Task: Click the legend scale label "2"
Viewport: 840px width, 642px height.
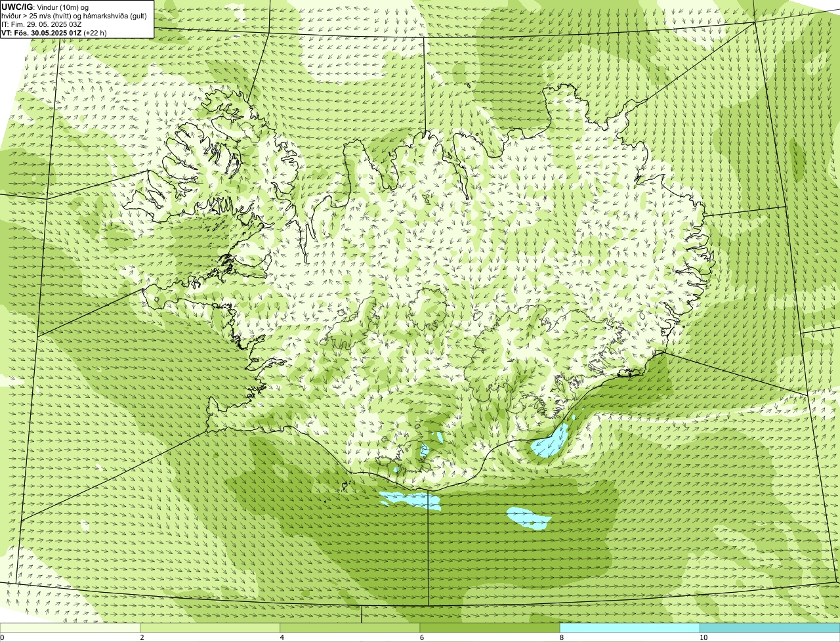Action: (142, 637)
